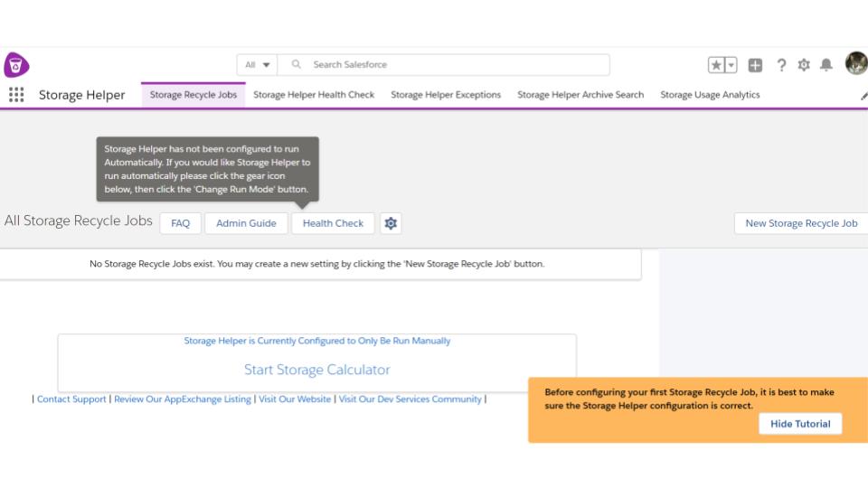Switch to Storage Helper Health Check tab
The height and width of the screenshot is (488, 868).
[314, 95]
